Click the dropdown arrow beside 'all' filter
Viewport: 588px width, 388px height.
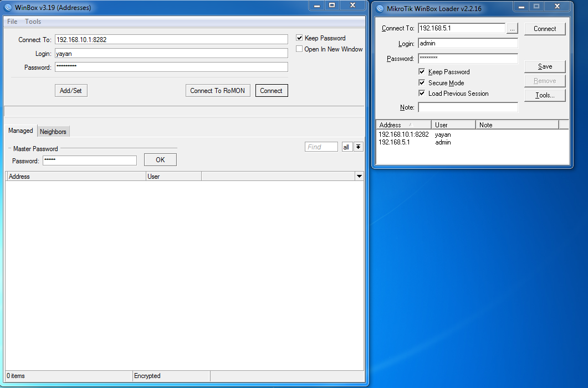coord(359,147)
